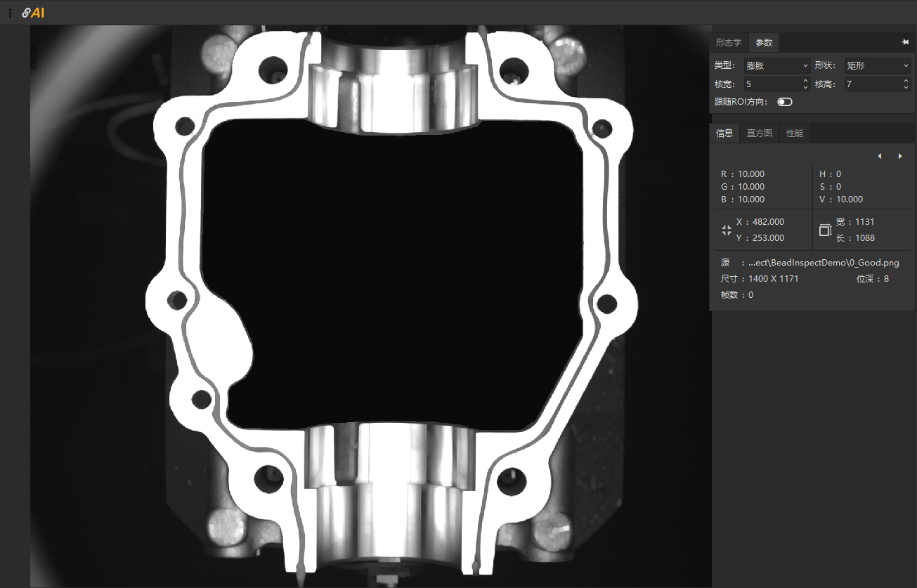The width and height of the screenshot is (917, 588).
Task: Click the AI link logo icon
Action: (x=33, y=13)
